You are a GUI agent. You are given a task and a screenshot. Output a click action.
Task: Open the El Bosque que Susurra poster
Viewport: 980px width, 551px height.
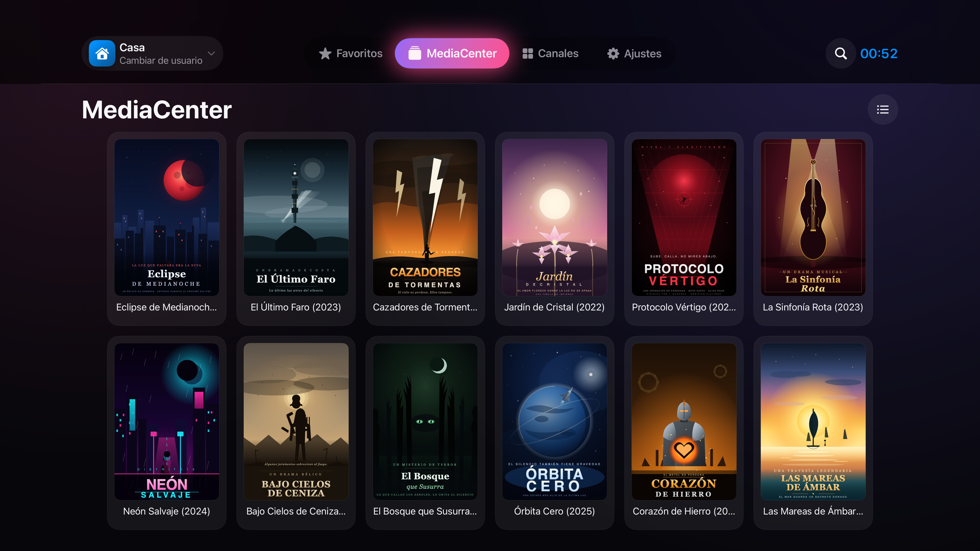pyautogui.click(x=425, y=422)
